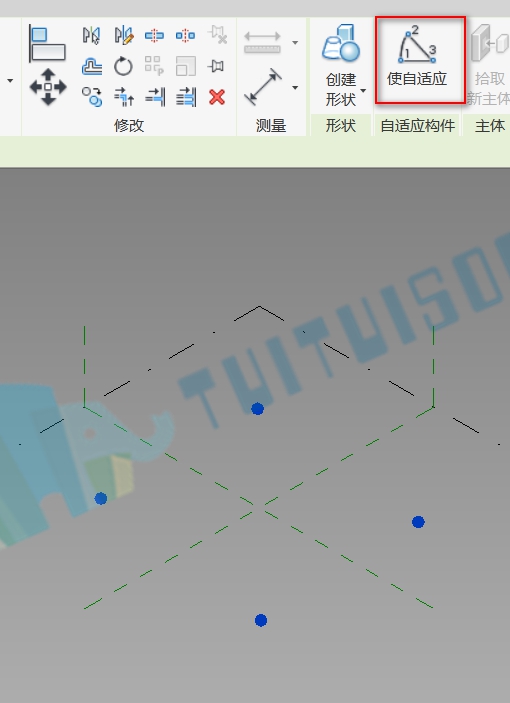Select the Move tool with four arrows
The height and width of the screenshot is (703, 510).
48,87
